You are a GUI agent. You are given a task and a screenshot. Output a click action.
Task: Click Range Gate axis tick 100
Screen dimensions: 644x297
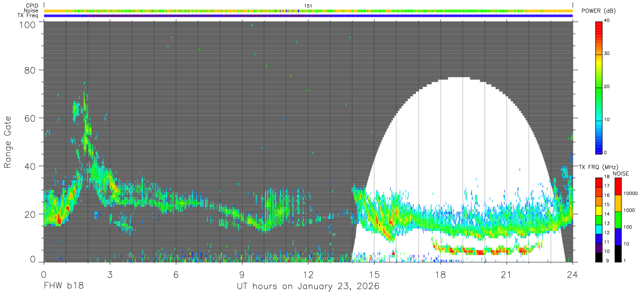point(27,25)
